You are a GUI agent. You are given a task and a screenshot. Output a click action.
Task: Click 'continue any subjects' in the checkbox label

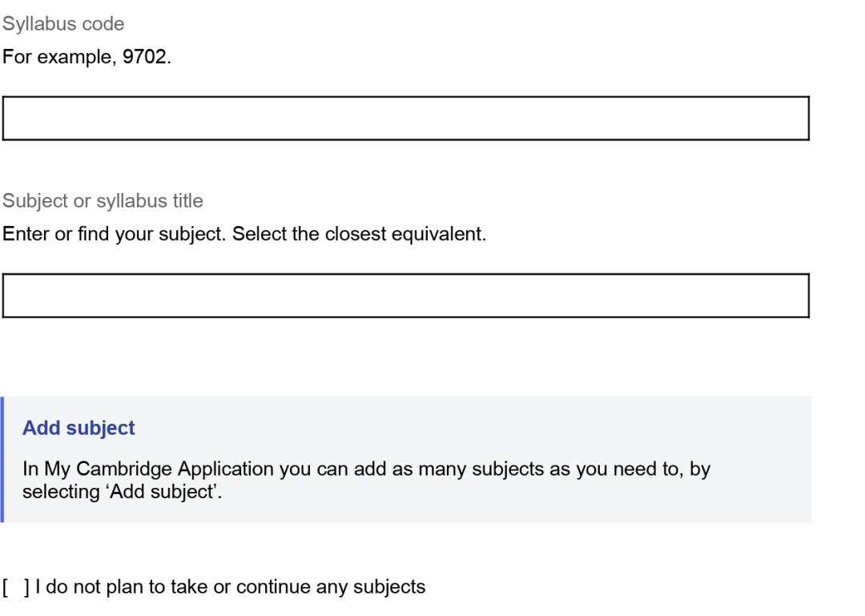[331, 587]
